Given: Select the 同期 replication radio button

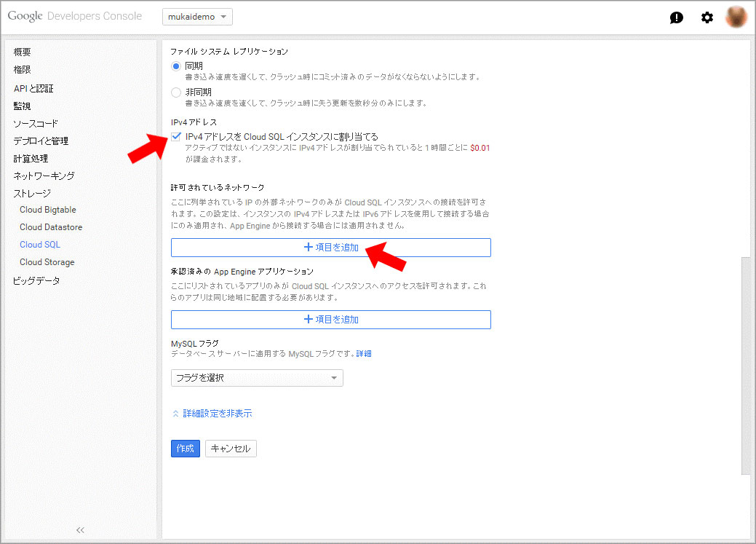Looking at the screenshot, I should (176, 66).
